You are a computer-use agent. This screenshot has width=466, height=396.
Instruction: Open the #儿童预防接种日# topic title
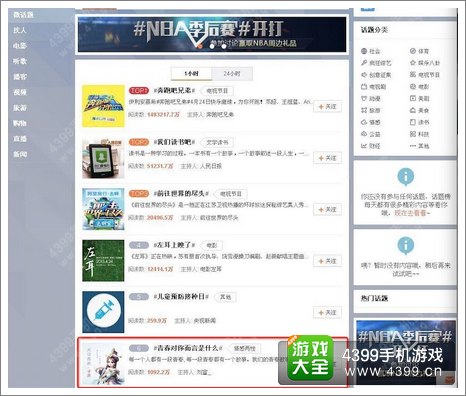click(181, 297)
